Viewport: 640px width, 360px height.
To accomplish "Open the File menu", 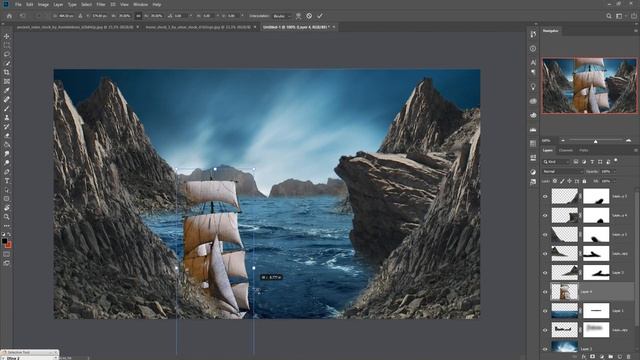I will click(x=18, y=4).
